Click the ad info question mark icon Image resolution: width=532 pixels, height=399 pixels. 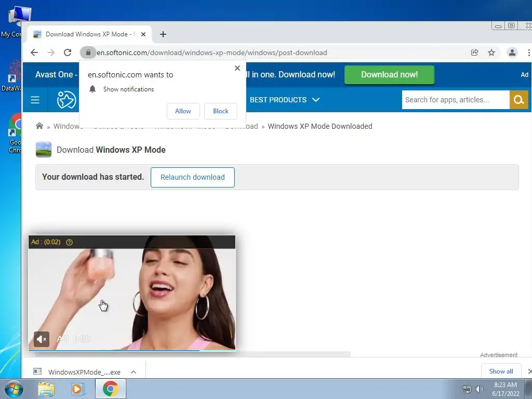(x=69, y=242)
